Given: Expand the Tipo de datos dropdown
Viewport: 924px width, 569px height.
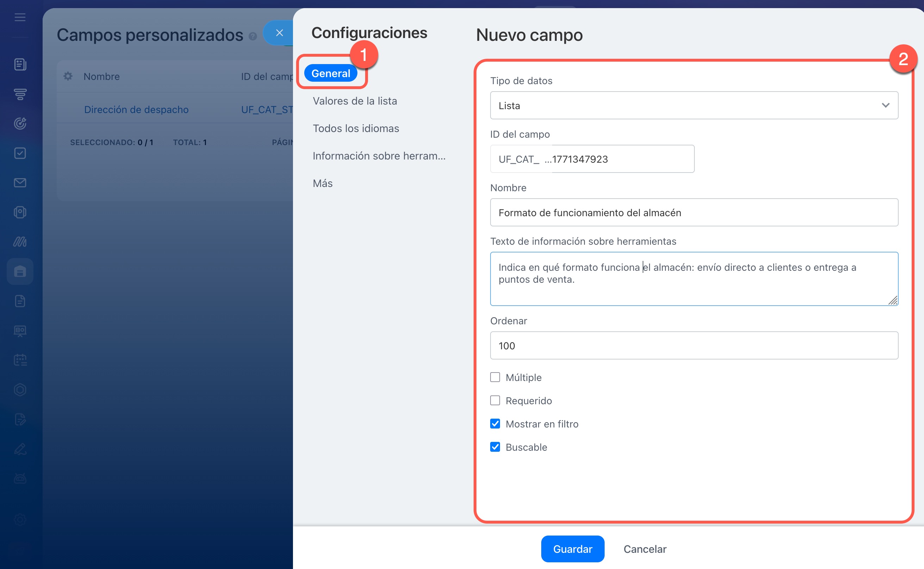Looking at the screenshot, I should tap(694, 106).
